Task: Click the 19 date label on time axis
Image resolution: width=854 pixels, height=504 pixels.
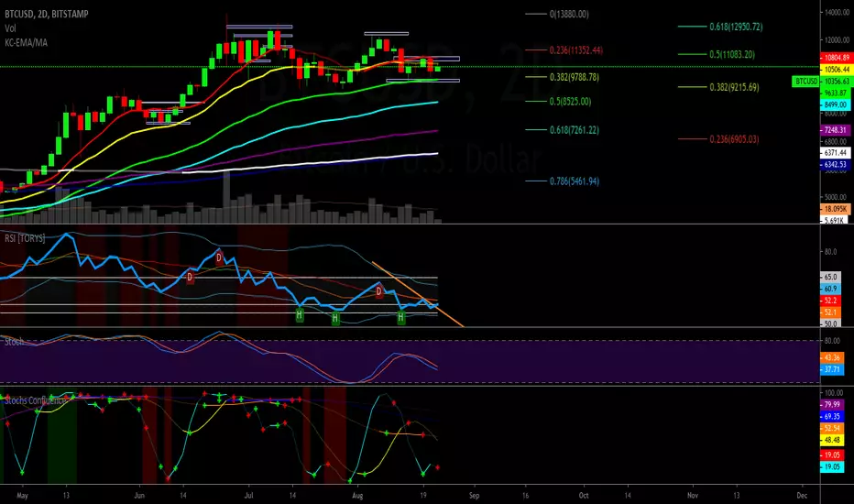Action: coord(423,496)
